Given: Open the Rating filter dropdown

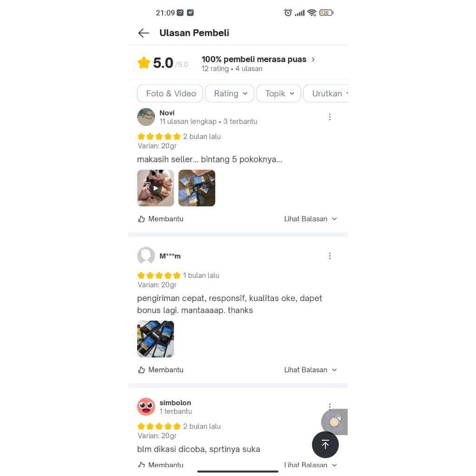Looking at the screenshot, I should [230, 93].
